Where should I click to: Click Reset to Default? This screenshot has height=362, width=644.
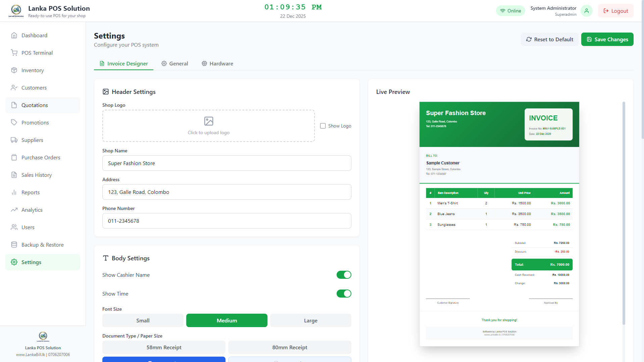549,39
